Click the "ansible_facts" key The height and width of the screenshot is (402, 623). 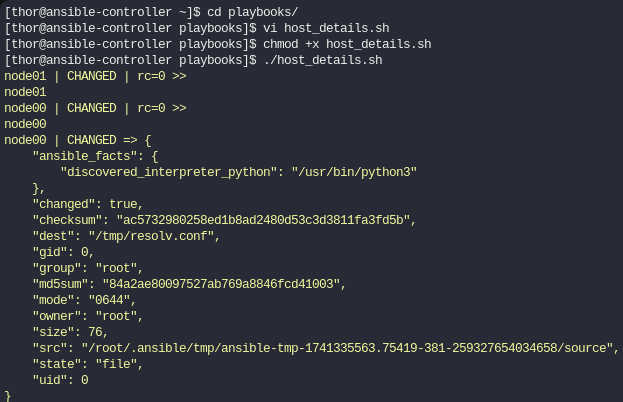click(81, 156)
